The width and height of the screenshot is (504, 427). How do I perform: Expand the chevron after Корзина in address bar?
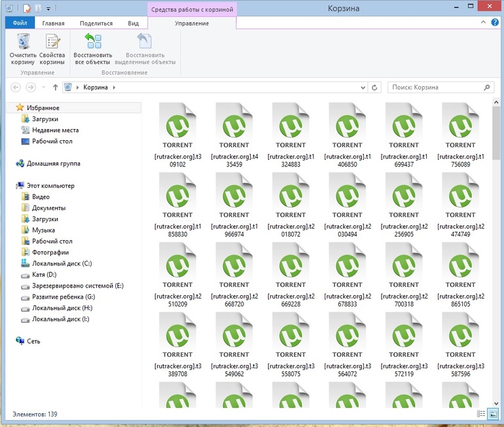pyautogui.click(x=114, y=88)
